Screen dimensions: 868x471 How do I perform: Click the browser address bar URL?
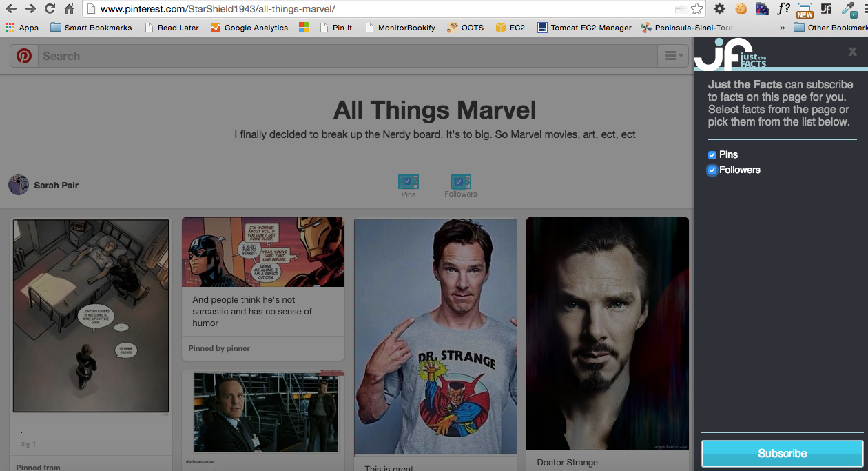pos(218,9)
